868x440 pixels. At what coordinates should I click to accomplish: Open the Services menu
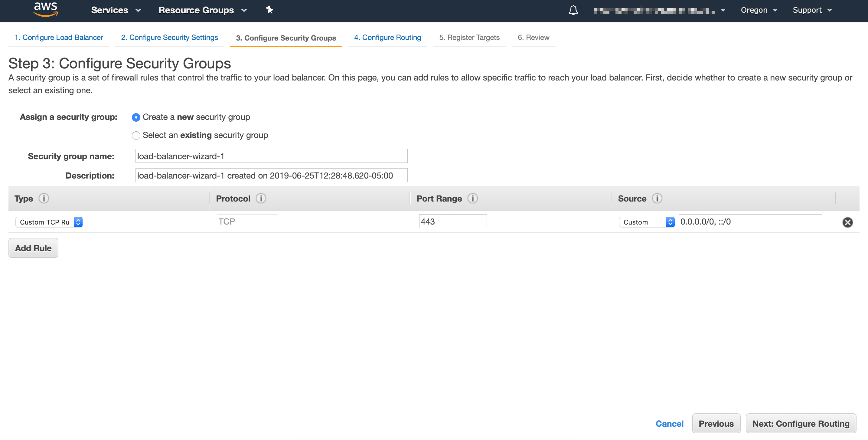click(116, 10)
